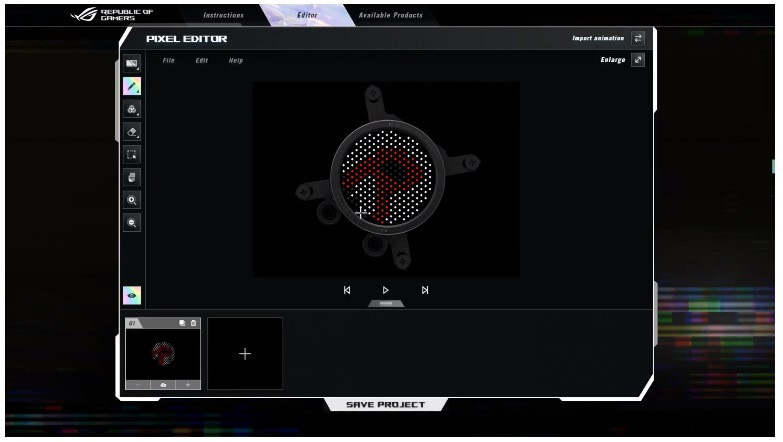Screen dimensions: 783x442
Task: Click the Import animation arrows icon
Action: point(638,38)
